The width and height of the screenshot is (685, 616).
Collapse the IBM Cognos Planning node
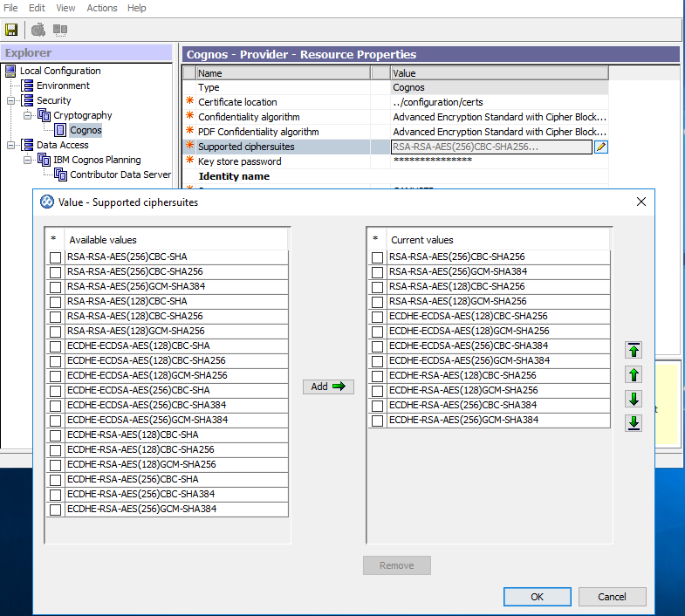point(28,161)
